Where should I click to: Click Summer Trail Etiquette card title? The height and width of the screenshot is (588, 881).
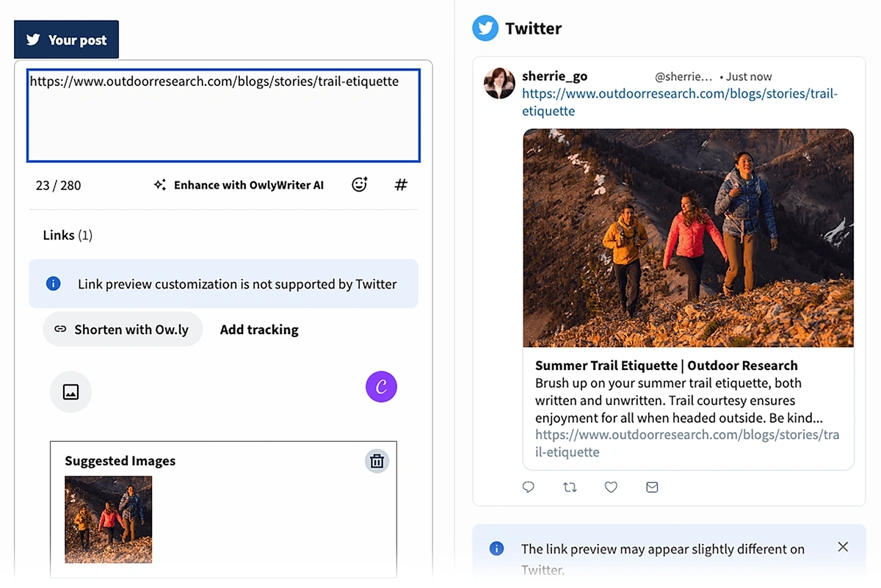(666, 365)
